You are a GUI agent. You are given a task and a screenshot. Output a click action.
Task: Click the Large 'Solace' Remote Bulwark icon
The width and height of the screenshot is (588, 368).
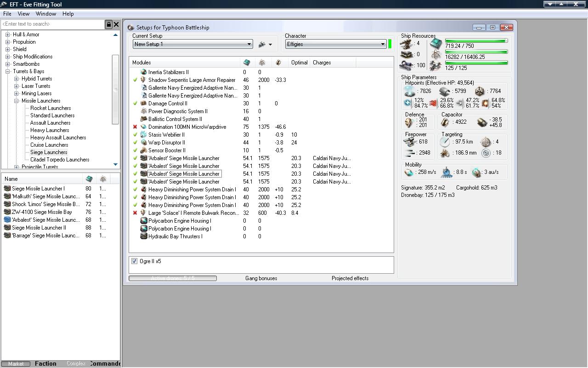click(143, 213)
